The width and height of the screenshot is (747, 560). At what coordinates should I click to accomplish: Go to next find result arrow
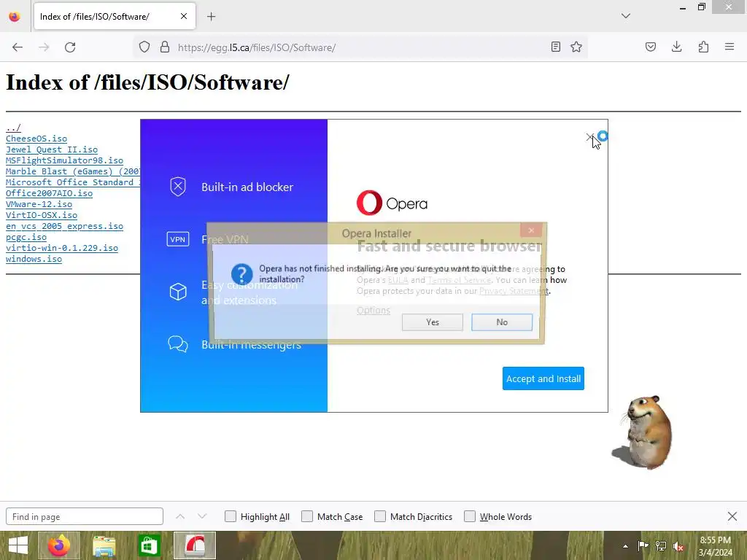tap(202, 517)
